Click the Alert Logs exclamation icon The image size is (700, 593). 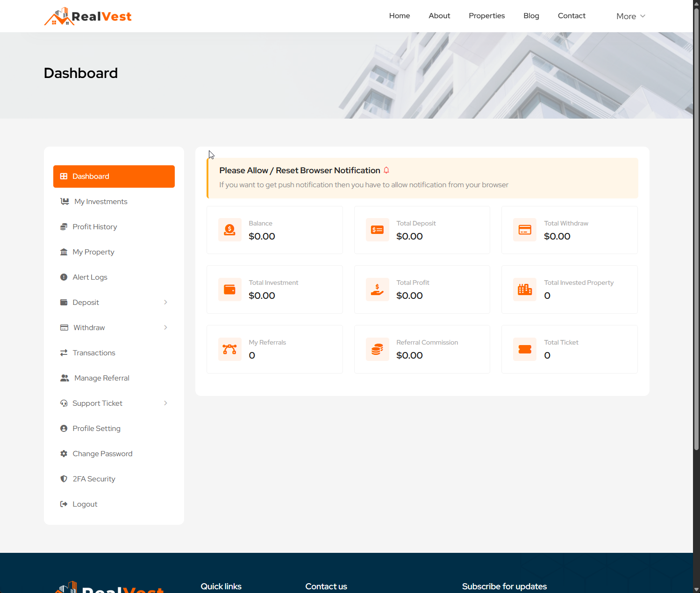click(x=64, y=277)
